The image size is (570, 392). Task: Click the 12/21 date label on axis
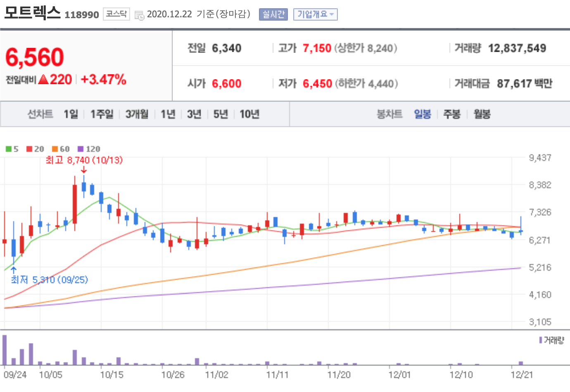(522, 375)
